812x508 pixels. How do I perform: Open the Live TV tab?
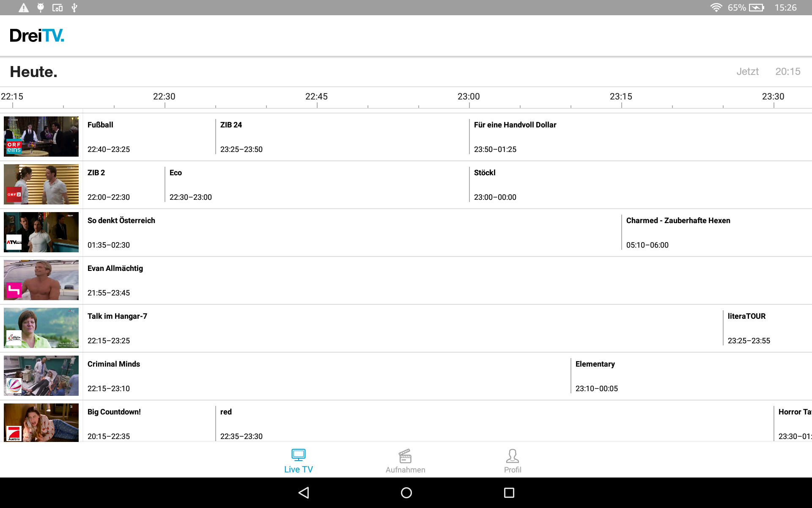point(298,461)
